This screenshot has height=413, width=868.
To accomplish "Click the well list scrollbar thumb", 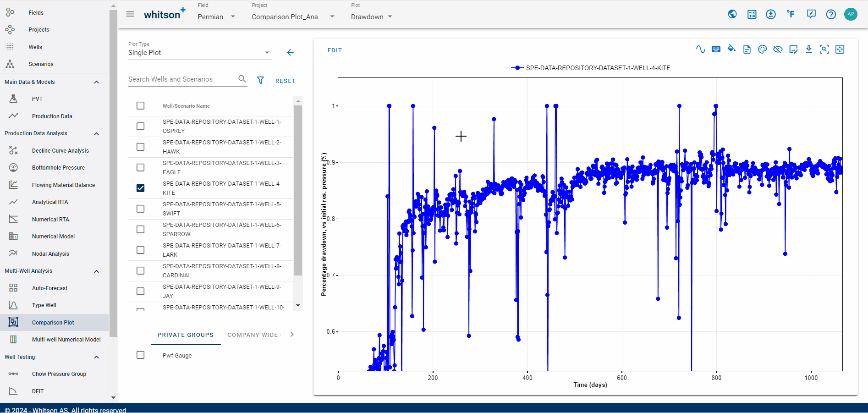I will (298, 190).
